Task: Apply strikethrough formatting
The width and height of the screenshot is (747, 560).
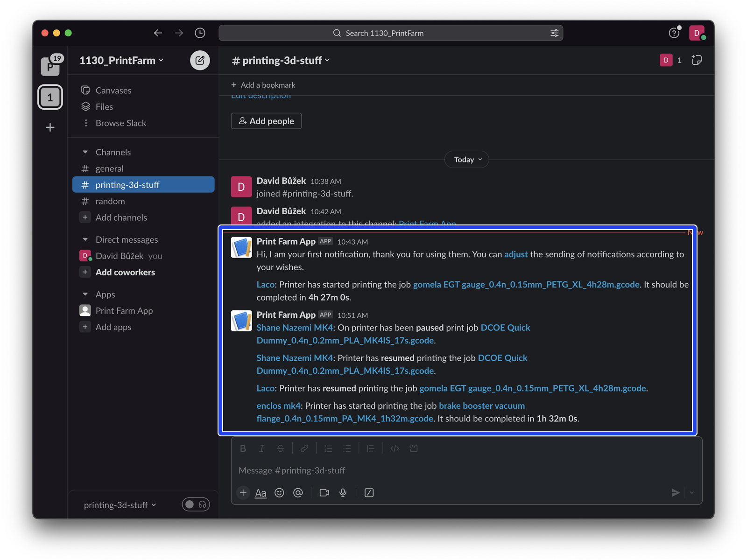Action: 280,448
